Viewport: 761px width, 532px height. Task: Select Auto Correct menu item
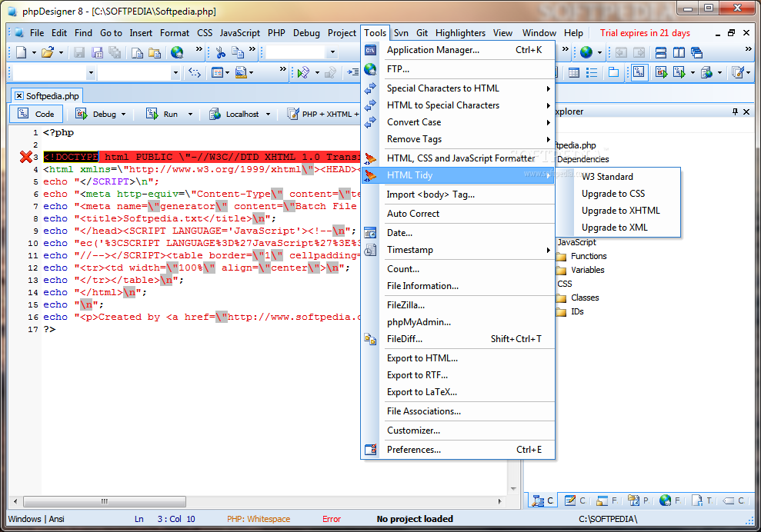(459, 214)
